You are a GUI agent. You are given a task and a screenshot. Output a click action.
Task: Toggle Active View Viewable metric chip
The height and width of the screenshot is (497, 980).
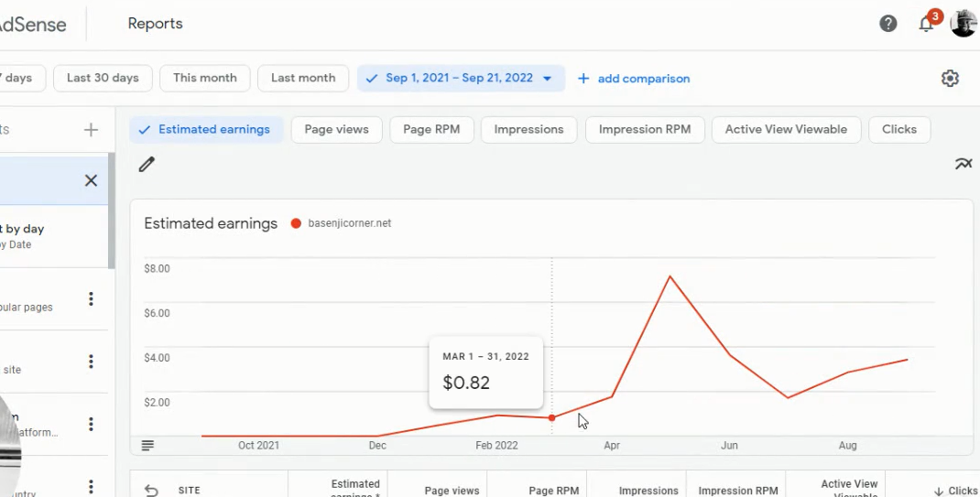(786, 129)
